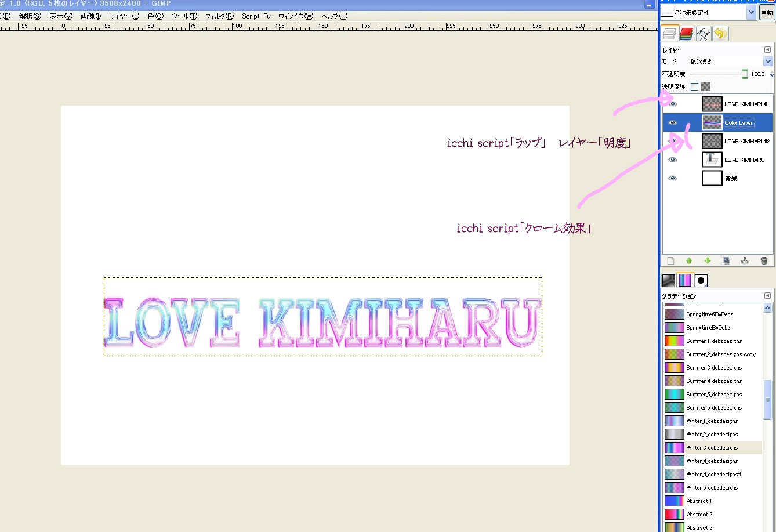Click the gradient list scrollbar up arrow
The height and width of the screenshot is (532, 776).
[768, 308]
